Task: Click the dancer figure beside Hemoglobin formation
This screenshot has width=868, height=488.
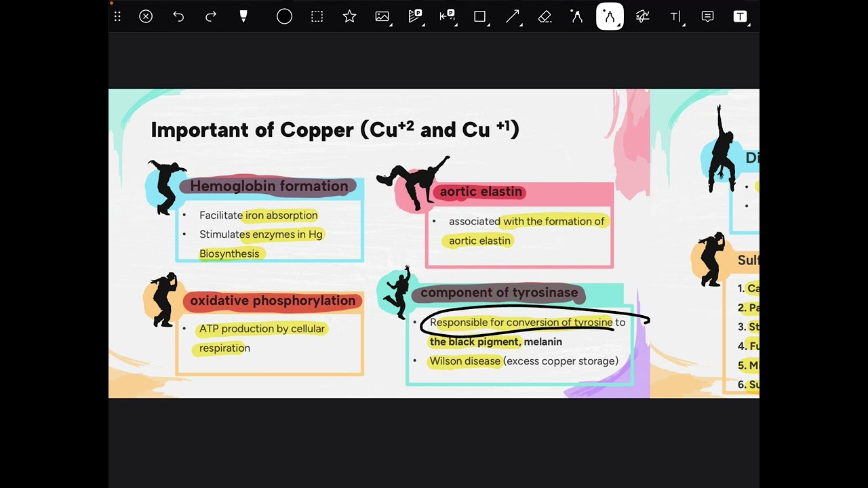Action: [166, 187]
